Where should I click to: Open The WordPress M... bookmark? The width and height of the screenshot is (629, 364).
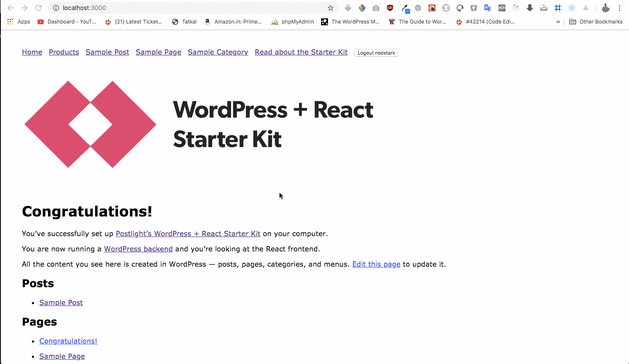(x=350, y=21)
